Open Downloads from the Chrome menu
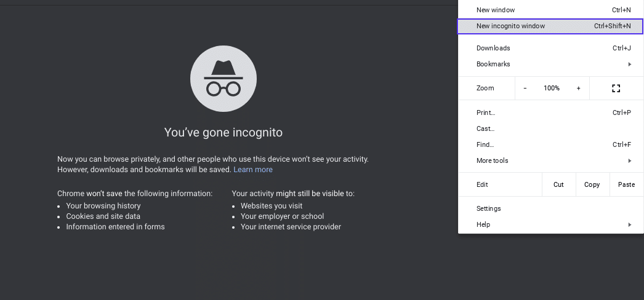The height and width of the screenshot is (300, 644). pyautogui.click(x=493, y=48)
